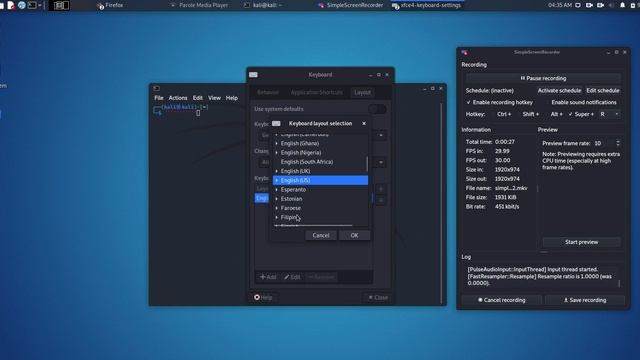Expand the Filipino layout variants
Viewport: 640px width, 360px height.
pyautogui.click(x=277, y=217)
